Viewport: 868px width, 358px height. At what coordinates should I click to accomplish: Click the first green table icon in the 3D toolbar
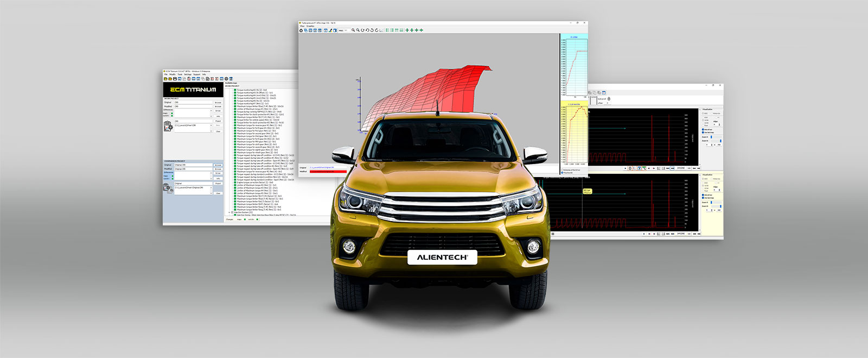point(387,30)
